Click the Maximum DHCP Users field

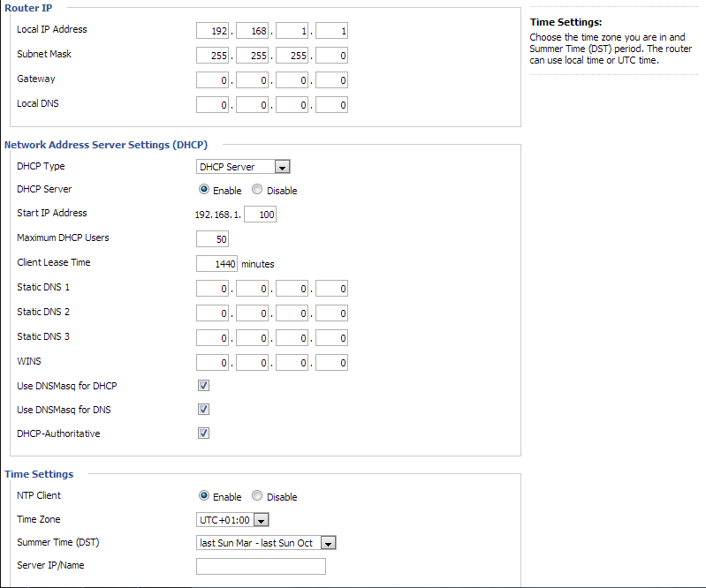(212, 239)
